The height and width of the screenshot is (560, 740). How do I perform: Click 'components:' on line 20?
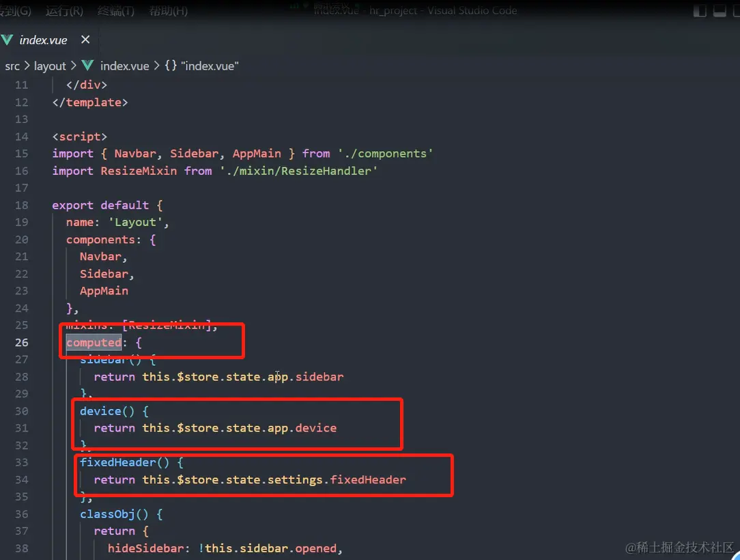(104, 240)
